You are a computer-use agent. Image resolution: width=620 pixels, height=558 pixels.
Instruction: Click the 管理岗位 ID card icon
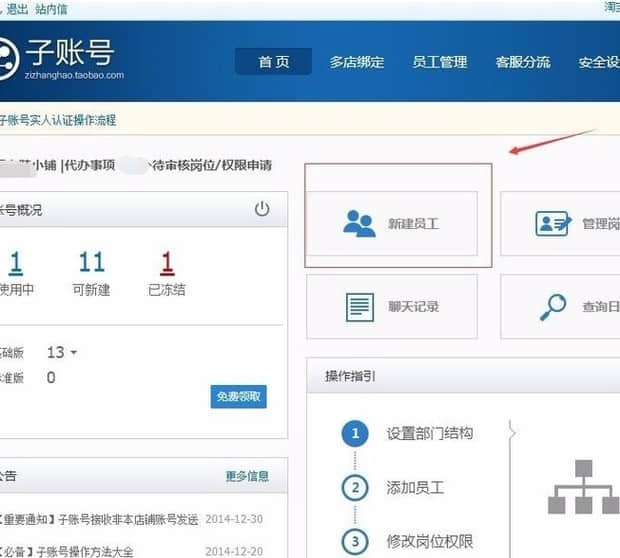(553, 223)
